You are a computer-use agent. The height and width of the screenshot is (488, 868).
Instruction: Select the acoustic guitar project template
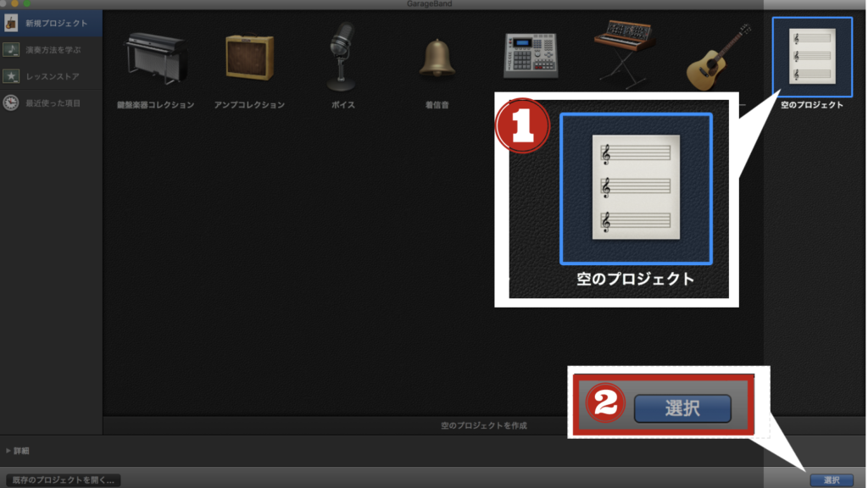click(x=719, y=57)
